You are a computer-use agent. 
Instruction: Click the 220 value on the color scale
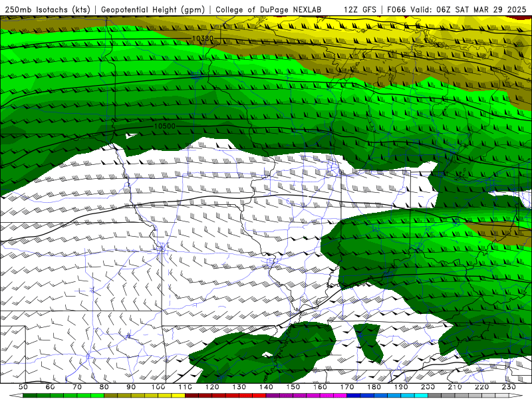tap(482, 387)
